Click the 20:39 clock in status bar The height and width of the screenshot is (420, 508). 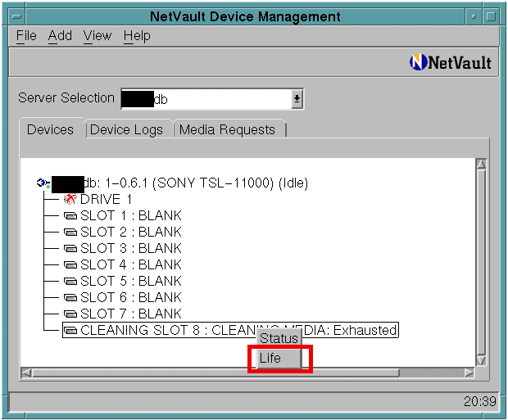point(480,401)
